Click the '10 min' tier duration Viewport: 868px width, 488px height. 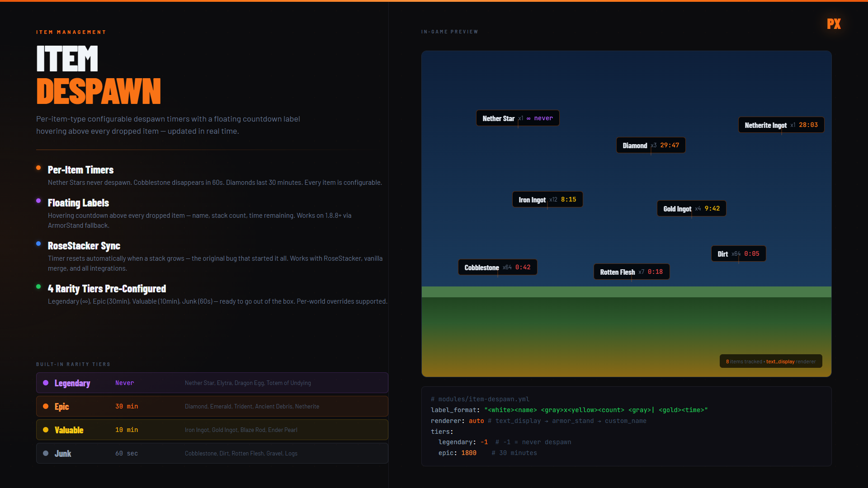pos(127,430)
